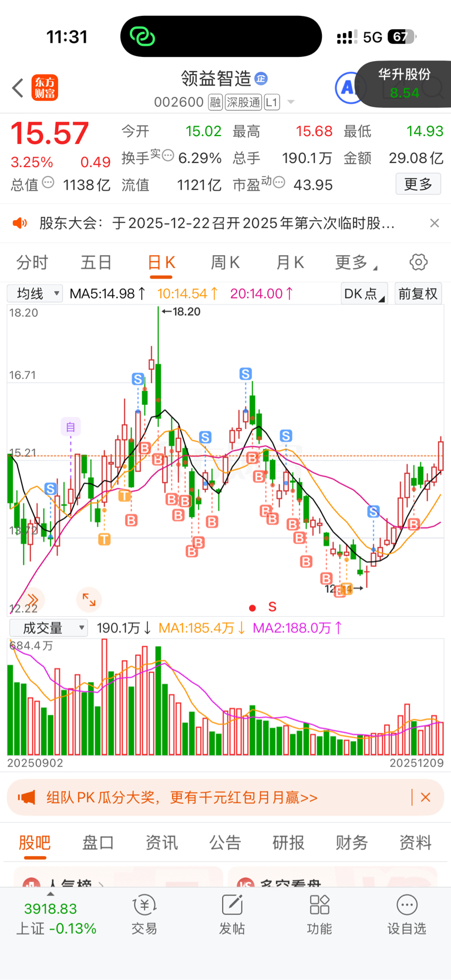451x980 pixels.
Task: Tap the current price 15.57
Action: pos(50,133)
